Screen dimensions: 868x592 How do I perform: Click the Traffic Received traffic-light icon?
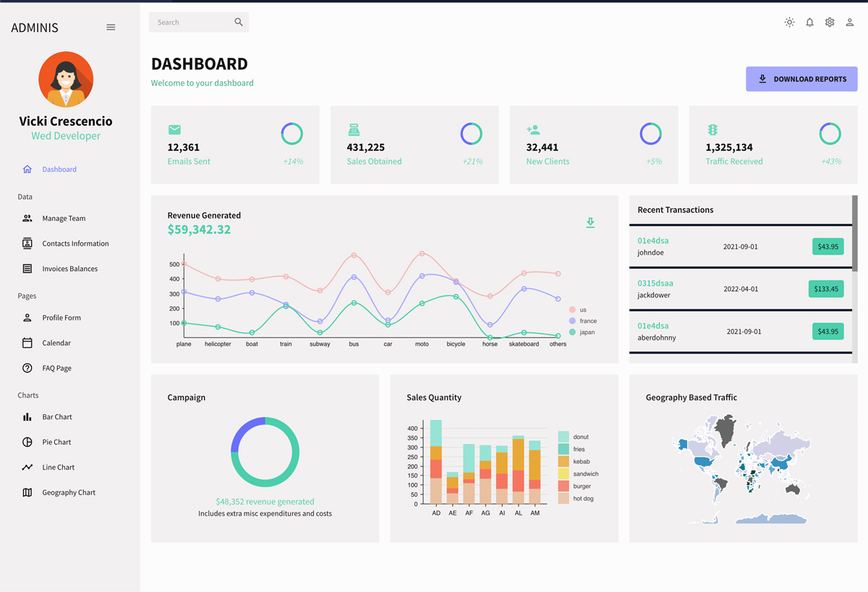712,130
